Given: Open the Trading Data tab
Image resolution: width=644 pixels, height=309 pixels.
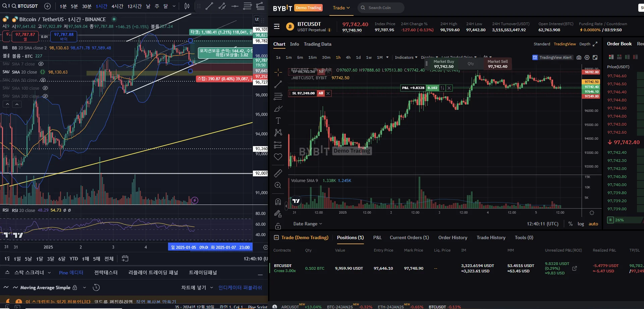Looking at the screenshot, I should pos(317,44).
